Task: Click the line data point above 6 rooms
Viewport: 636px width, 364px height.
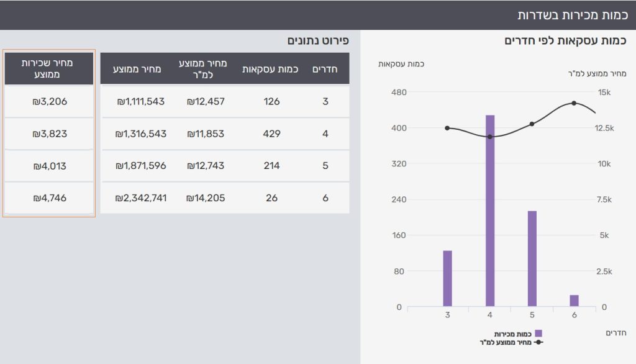Action: pos(574,103)
